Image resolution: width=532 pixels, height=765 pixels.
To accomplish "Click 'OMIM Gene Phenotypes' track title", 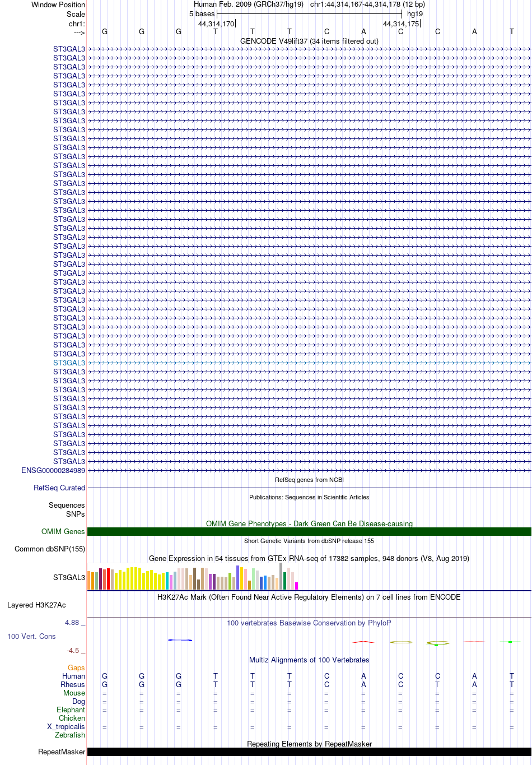I will (x=309, y=523).
